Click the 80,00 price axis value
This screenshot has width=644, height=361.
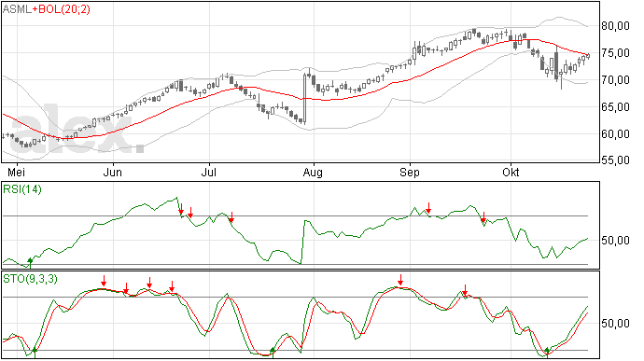click(615, 26)
